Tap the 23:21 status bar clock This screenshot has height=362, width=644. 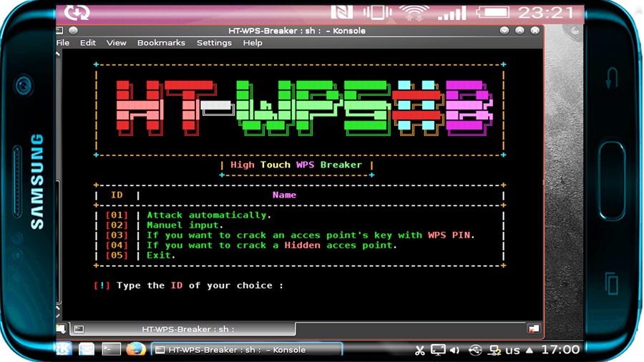546,13
